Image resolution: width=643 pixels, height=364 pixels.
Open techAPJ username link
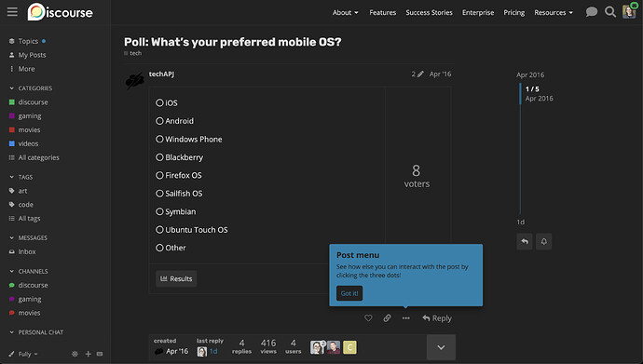pyautogui.click(x=161, y=74)
